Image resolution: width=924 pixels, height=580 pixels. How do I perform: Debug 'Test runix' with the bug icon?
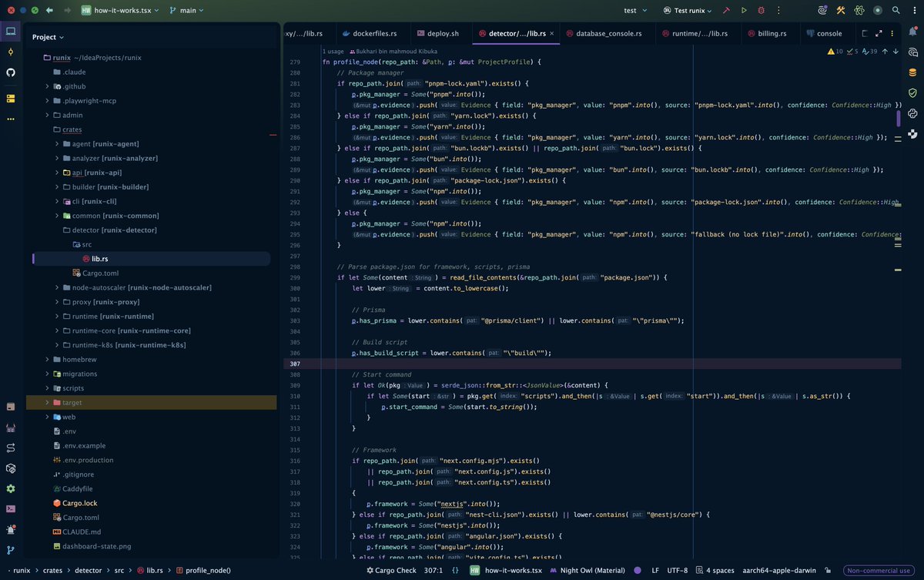[762, 11]
